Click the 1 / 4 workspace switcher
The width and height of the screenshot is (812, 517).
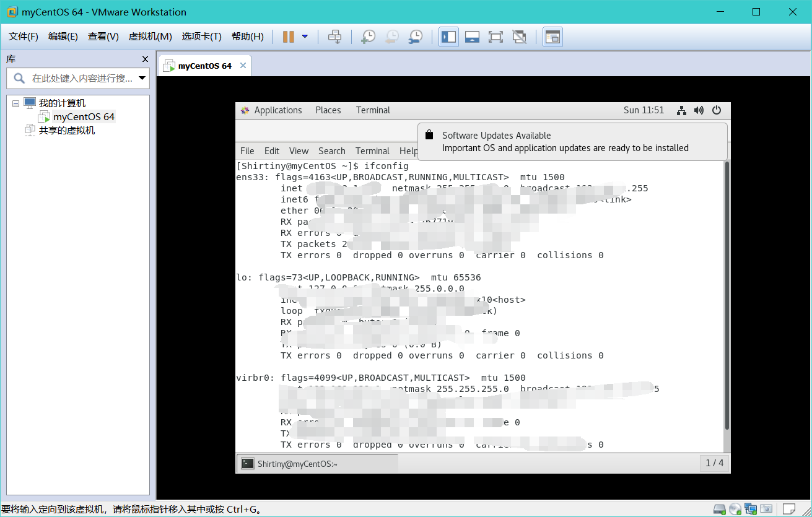[x=714, y=463]
